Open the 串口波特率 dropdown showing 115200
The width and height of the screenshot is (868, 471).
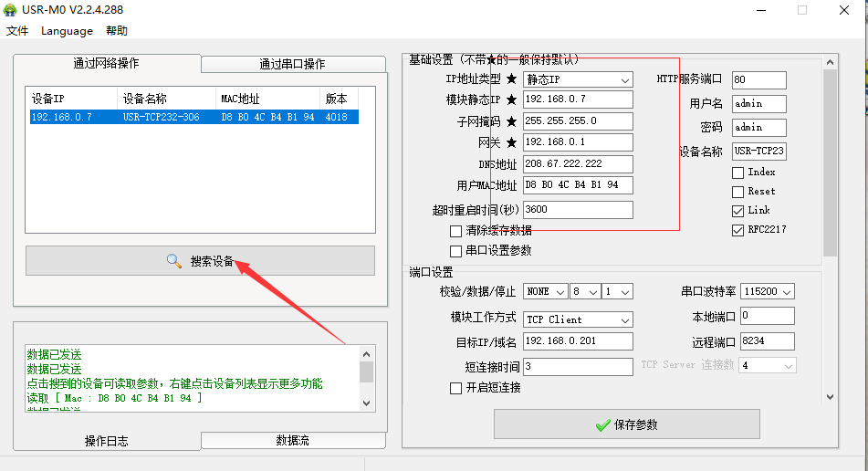(768, 292)
